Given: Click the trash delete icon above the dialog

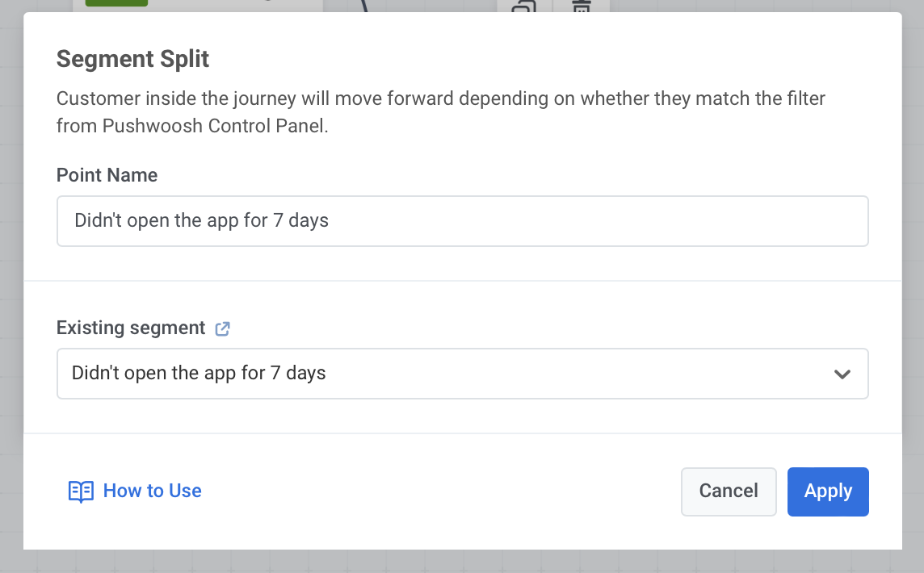Looking at the screenshot, I should click(581, 6).
